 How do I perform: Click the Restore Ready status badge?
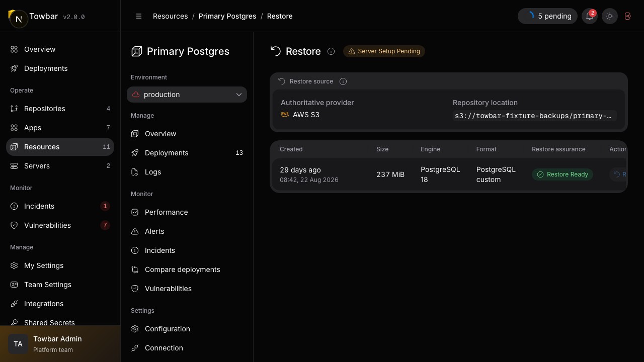click(x=562, y=174)
